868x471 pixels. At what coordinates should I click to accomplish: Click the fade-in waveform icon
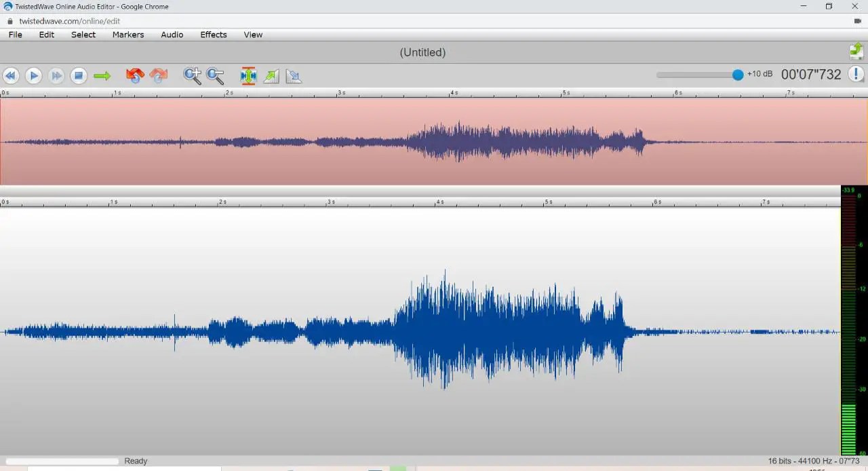click(271, 75)
